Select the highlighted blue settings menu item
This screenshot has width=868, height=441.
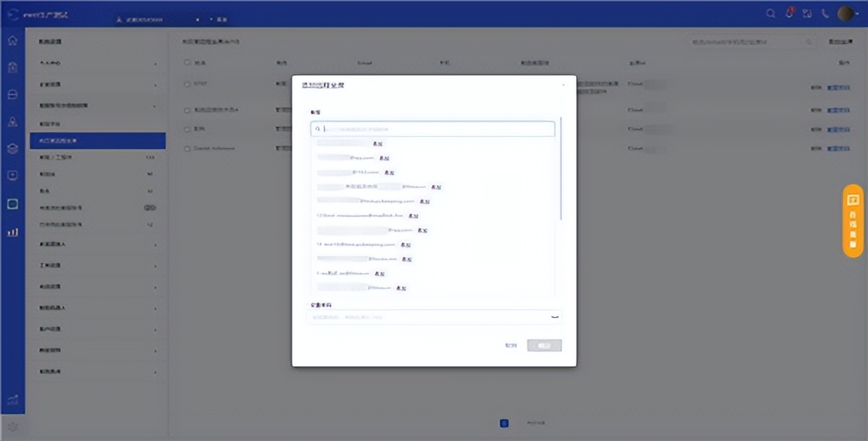98,141
